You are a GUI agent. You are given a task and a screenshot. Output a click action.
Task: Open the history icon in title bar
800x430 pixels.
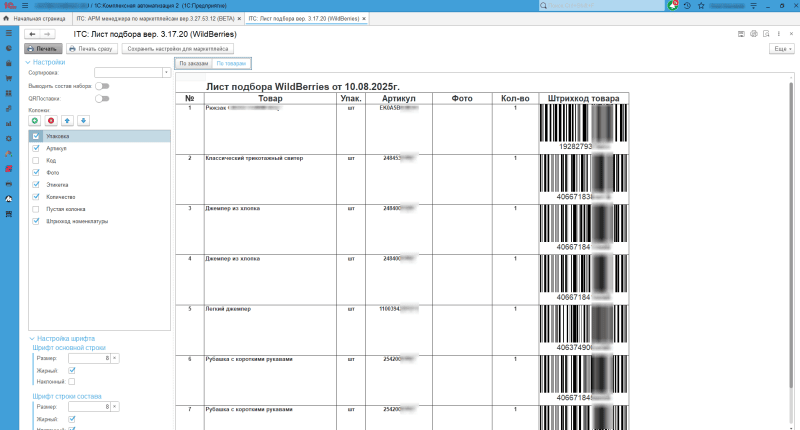point(689,6)
